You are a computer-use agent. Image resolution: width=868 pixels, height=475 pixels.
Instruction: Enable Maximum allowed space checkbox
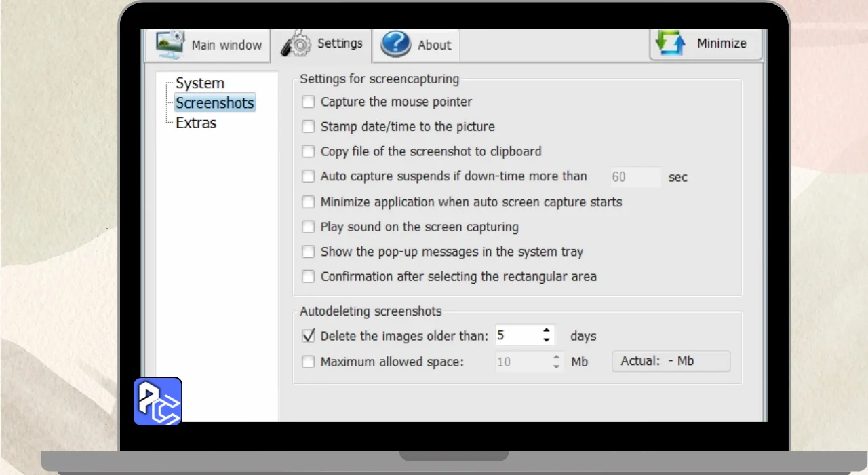[x=309, y=362]
